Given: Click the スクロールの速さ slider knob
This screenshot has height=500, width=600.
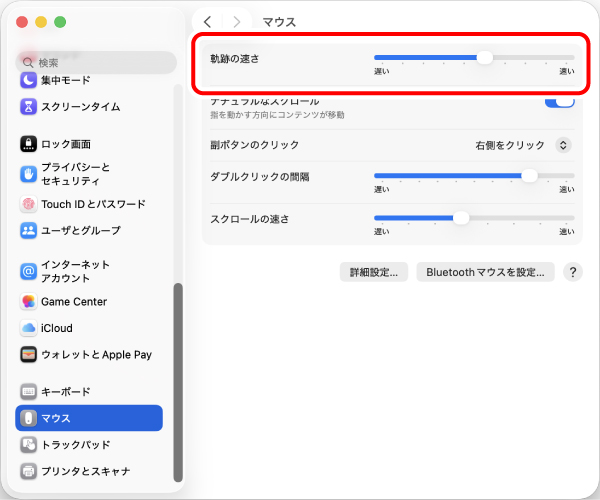Looking at the screenshot, I should [461, 218].
